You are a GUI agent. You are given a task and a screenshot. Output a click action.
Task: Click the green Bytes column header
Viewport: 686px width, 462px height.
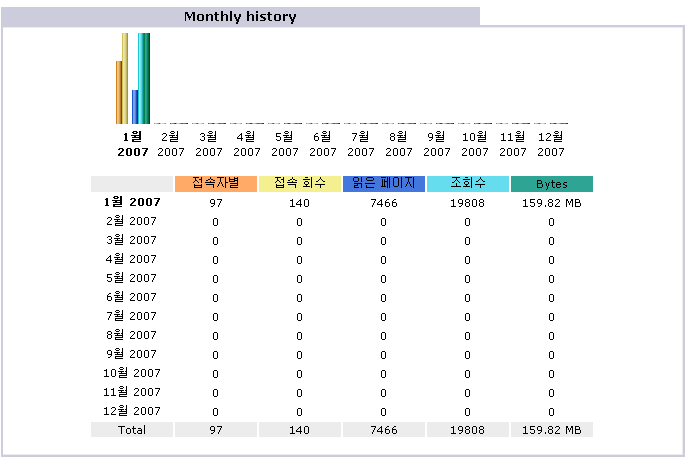click(551, 184)
